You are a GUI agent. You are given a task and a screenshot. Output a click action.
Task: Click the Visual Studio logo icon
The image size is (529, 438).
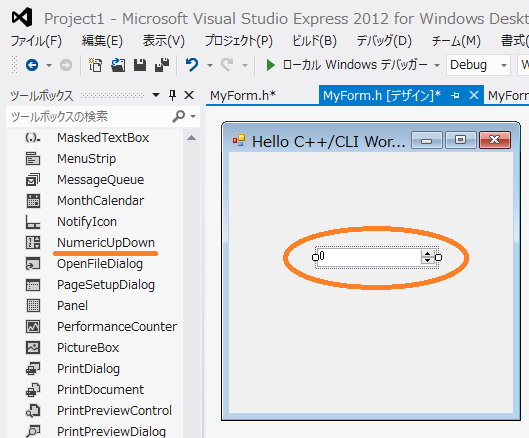coord(22,17)
